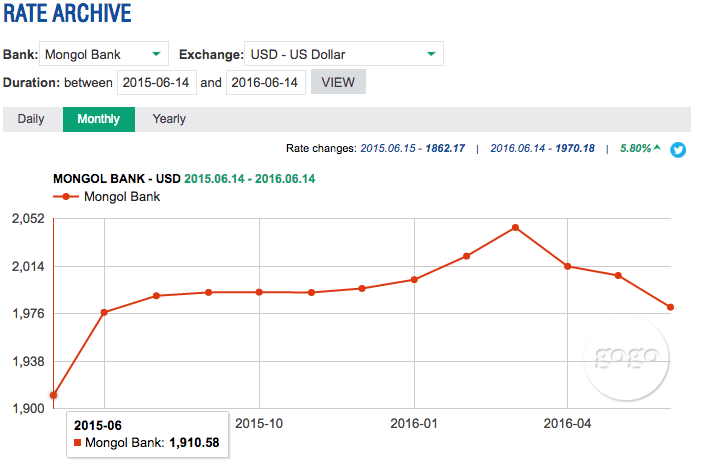This screenshot has width=701, height=470.
Task: Open the Bank dropdown showing Mongol Bank
Action: pos(104,54)
